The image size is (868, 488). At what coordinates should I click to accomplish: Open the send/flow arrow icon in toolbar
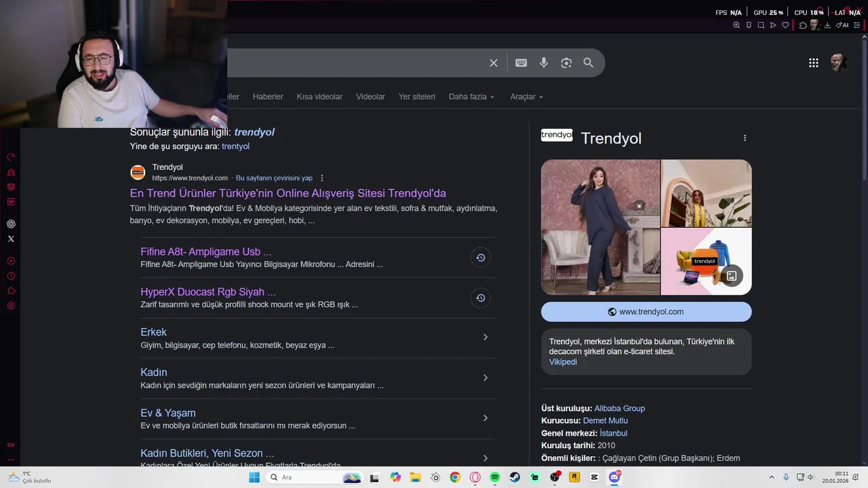tap(773, 25)
